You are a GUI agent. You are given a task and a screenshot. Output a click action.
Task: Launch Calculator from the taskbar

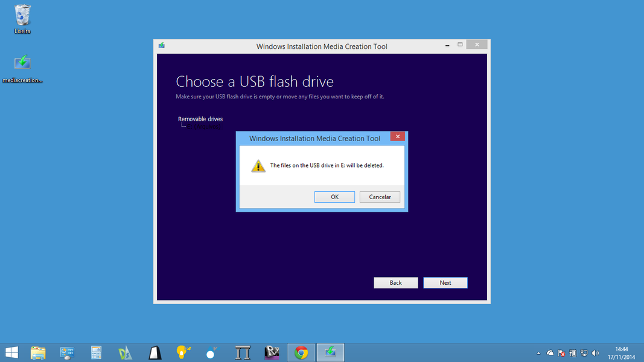click(96, 352)
